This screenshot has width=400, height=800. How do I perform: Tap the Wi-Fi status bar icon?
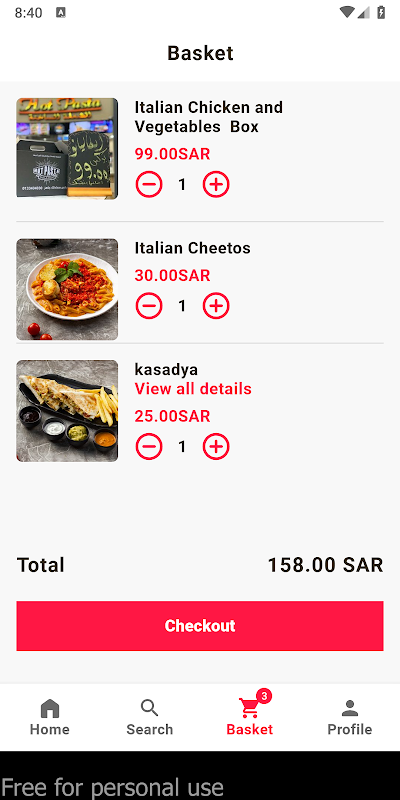tap(347, 13)
